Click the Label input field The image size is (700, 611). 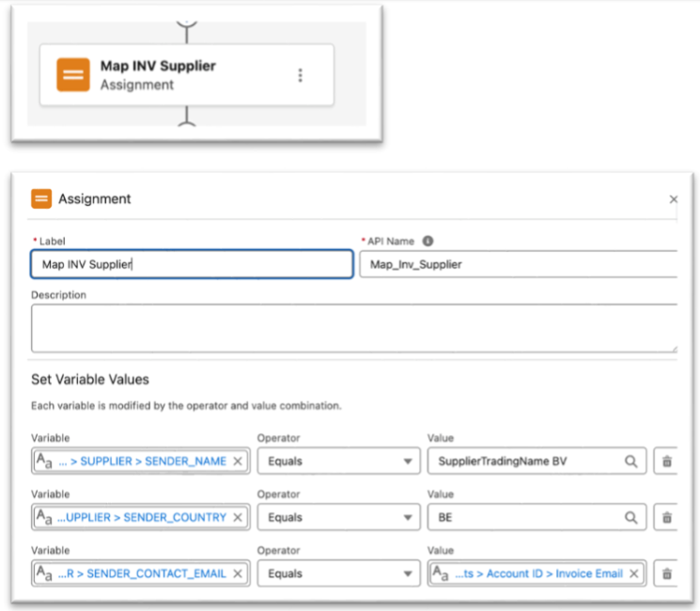(192, 264)
